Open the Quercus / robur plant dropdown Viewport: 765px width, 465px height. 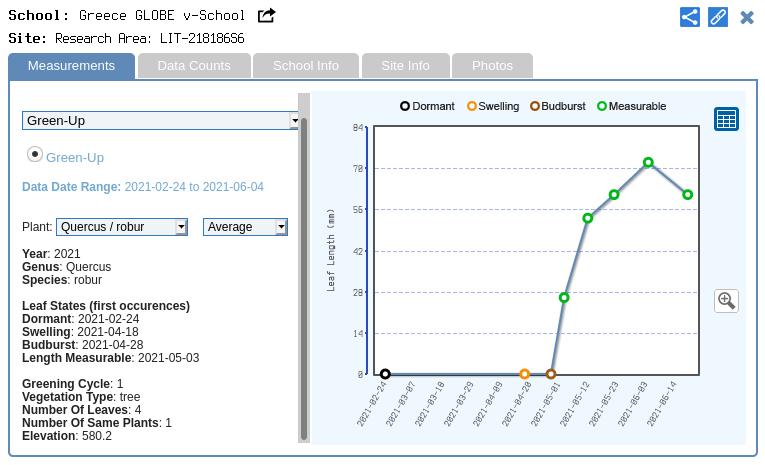tap(122, 227)
